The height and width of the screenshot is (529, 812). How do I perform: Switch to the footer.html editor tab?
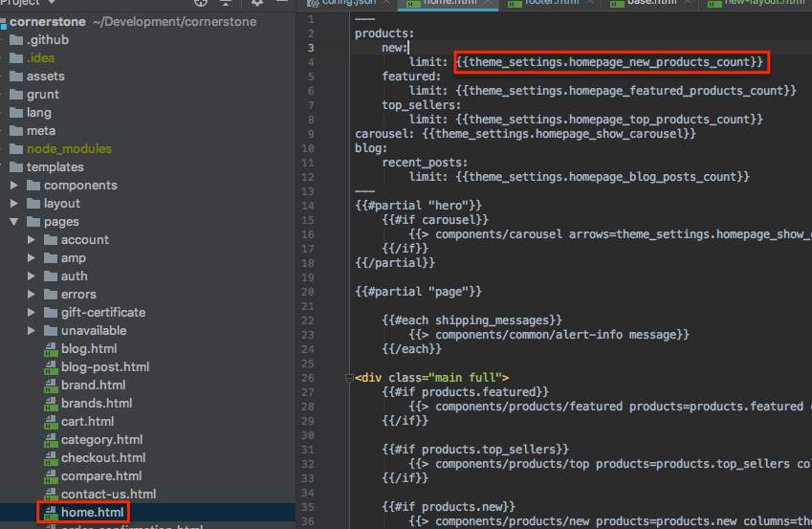(555, 3)
